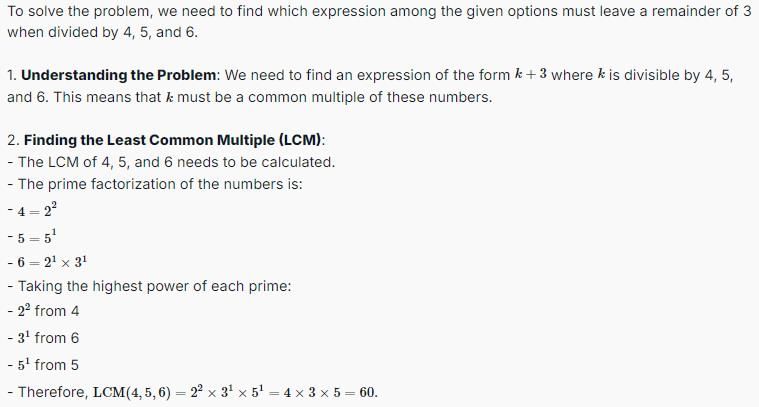Click the bold 'Finding the Least Common Multiple (LCM)' heading
759x407 pixels.
pos(172,140)
